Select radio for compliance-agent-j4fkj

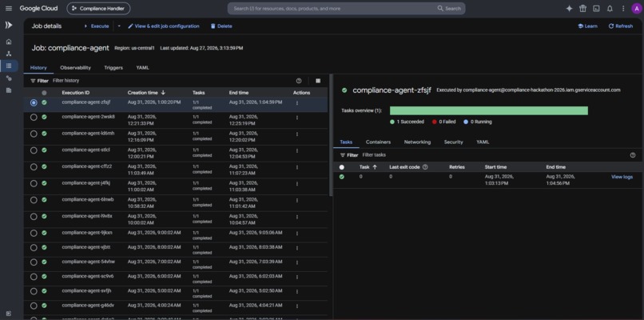34,183
